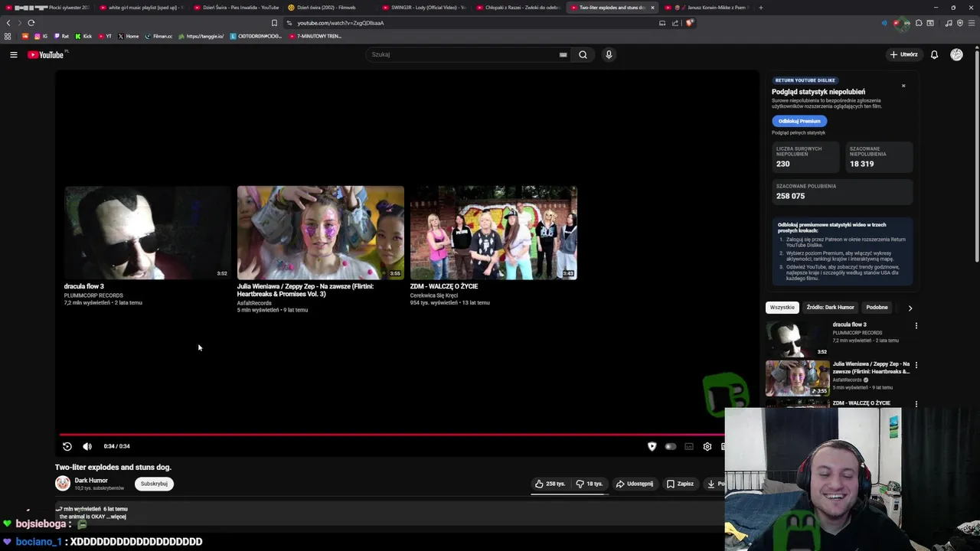Play endscreen video dracula flow 3
Image resolution: width=980 pixels, height=551 pixels.
click(148, 233)
